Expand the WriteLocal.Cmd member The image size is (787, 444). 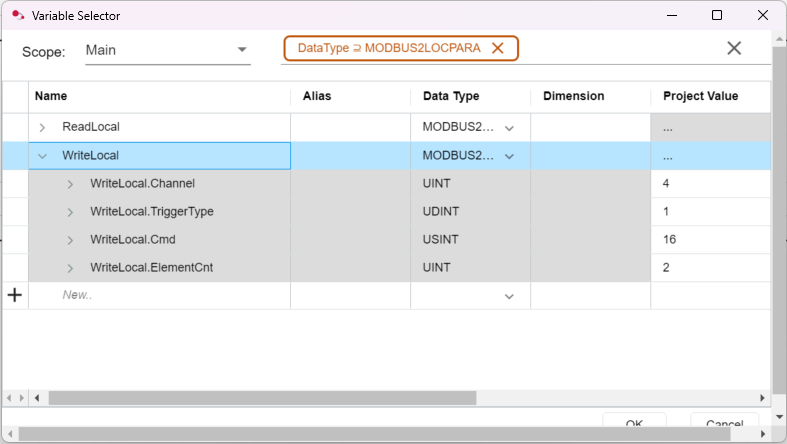tap(70, 240)
